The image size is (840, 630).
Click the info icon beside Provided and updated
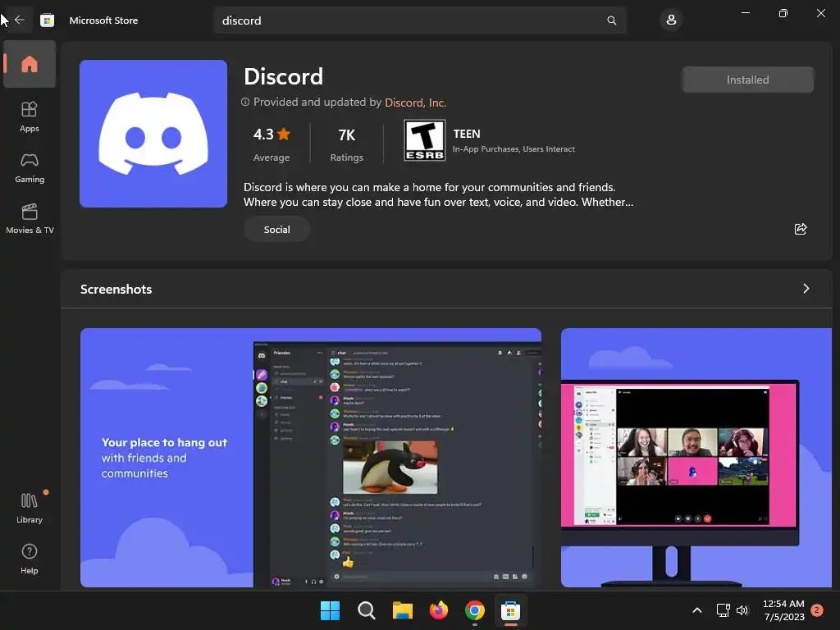tap(244, 102)
